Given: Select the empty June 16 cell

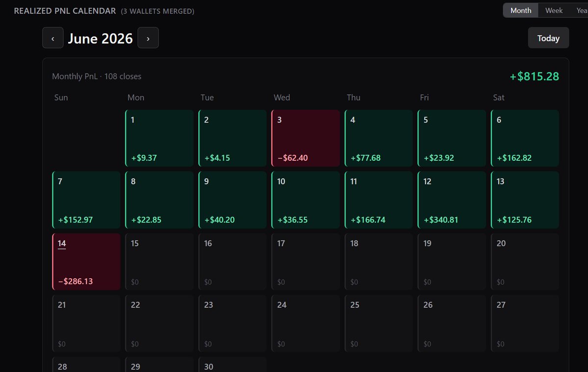Looking at the screenshot, I should (x=233, y=262).
